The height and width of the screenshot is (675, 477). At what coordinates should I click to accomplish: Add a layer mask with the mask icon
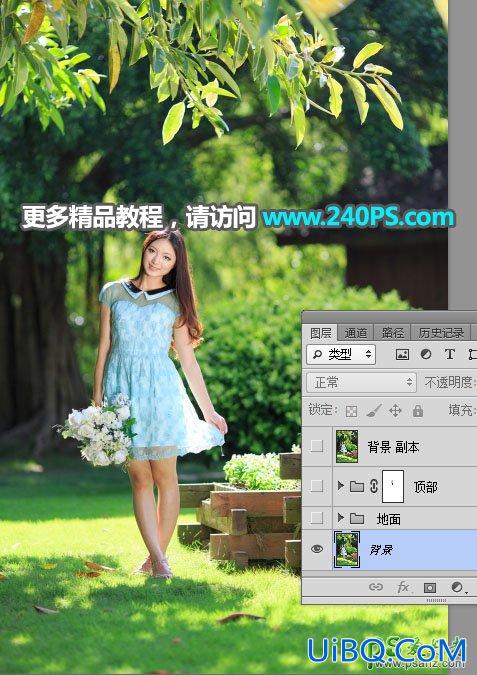(x=430, y=587)
